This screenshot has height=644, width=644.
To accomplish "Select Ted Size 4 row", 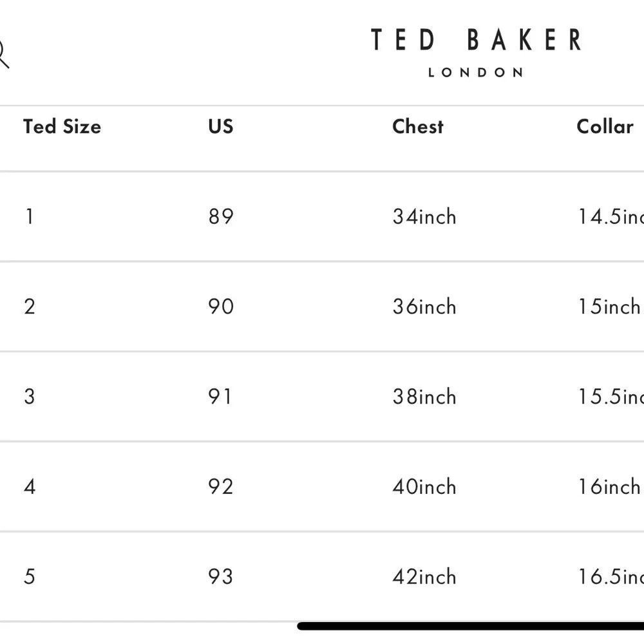I will (30, 488).
